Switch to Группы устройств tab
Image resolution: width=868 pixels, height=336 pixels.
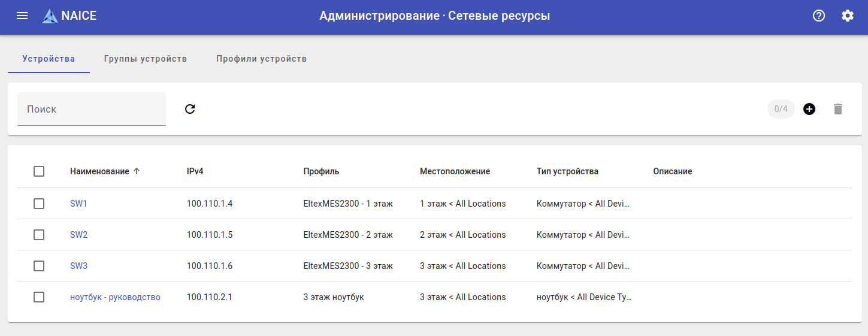pos(146,59)
